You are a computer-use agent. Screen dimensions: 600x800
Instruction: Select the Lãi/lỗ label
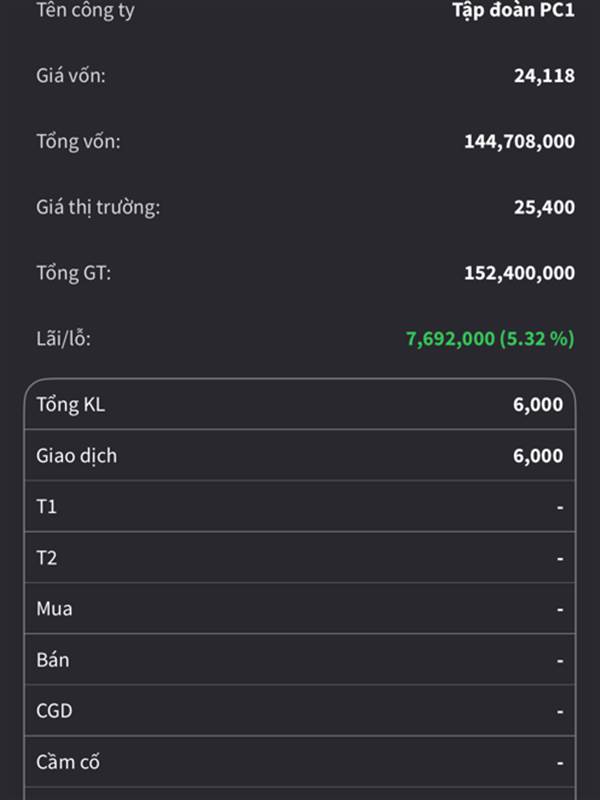(64, 339)
